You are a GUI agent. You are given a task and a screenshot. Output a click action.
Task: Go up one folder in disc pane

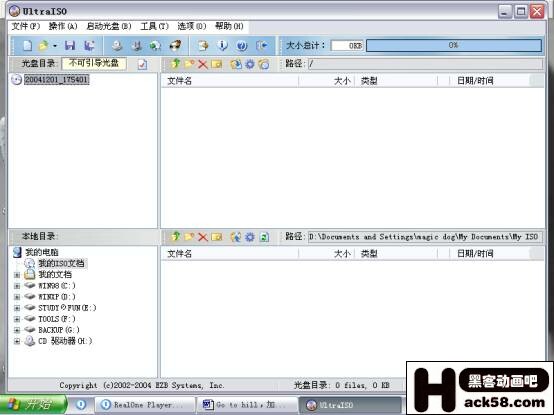[175, 64]
